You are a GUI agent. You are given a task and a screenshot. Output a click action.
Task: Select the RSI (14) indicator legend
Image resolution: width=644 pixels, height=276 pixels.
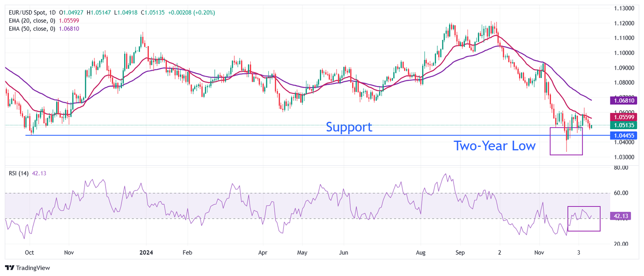click(19, 173)
